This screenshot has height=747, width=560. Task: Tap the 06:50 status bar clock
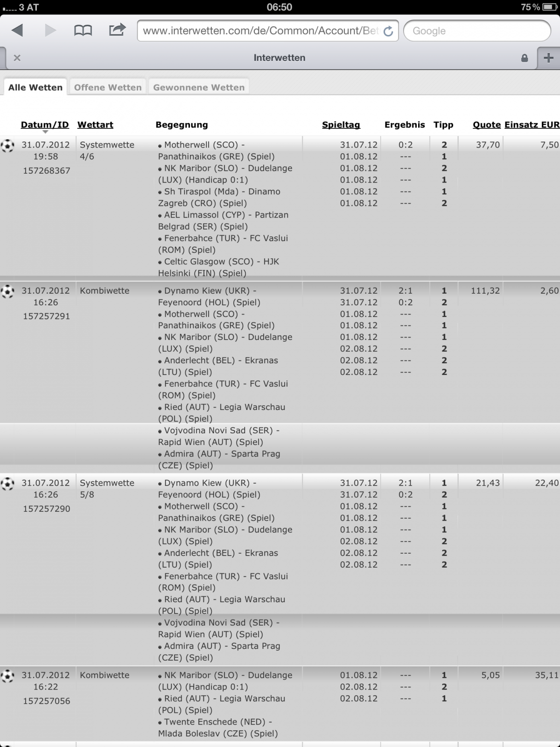click(x=279, y=7)
